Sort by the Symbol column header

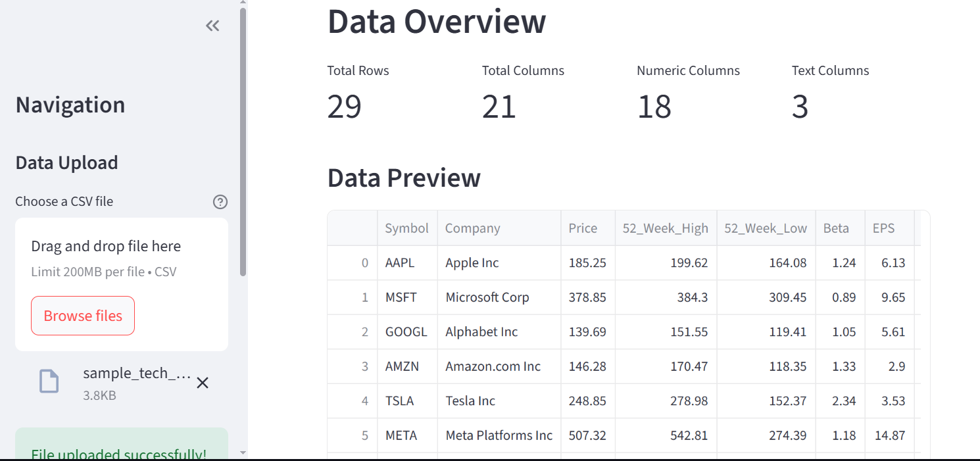tap(406, 228)
